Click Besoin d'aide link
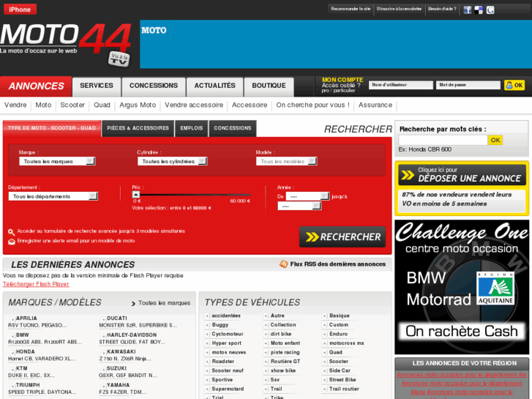Image resolution: width=532 pixels, height=399 pixels. point(442,9)
